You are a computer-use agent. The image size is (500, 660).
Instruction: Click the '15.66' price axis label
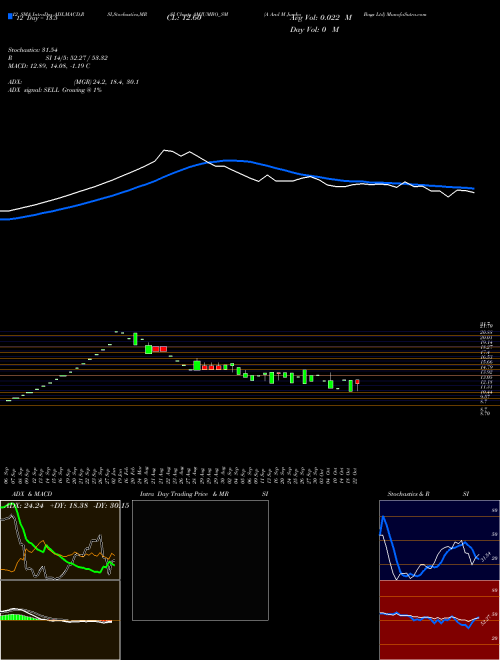(486, 362)
